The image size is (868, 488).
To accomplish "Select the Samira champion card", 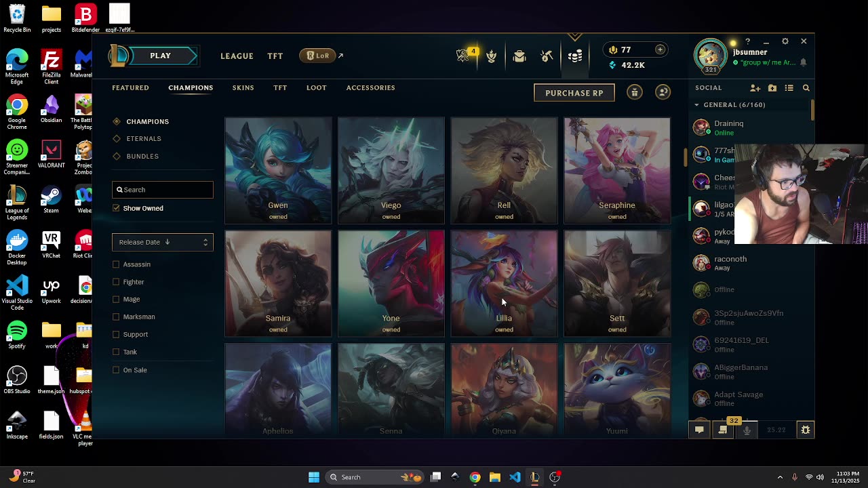I will click(x=278, y=283).
